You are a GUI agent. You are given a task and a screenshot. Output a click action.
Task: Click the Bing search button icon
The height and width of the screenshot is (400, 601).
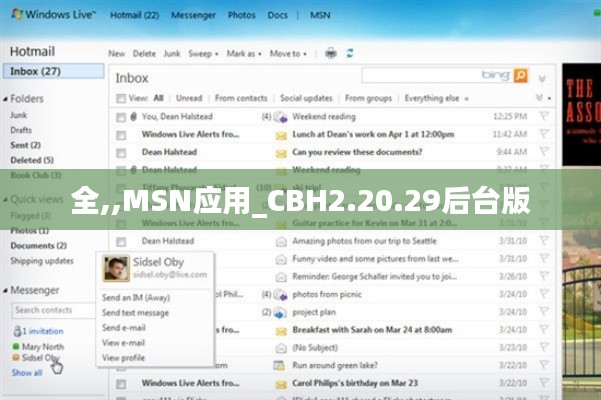tap(520, 75)
